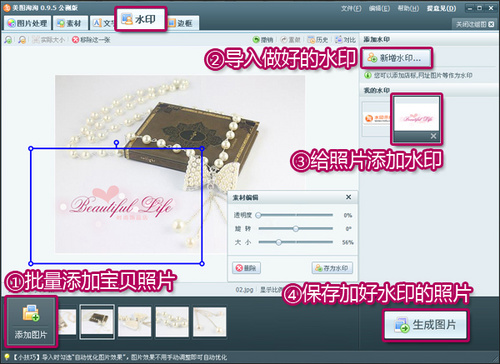The height and width of the screenshot is (364, 500).
Task: Click the green info icon below 新增水印
Action: tap(368, 75)
